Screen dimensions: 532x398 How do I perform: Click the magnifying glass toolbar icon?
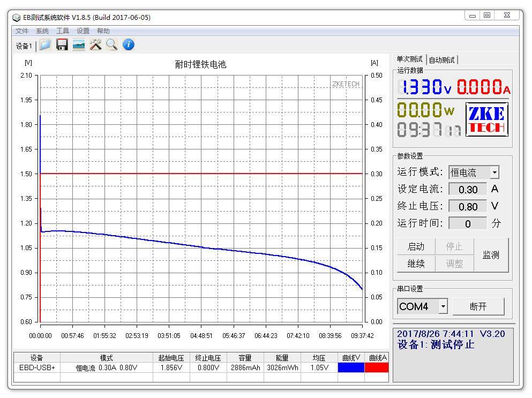pyautogui.click(x=111, y=45)
